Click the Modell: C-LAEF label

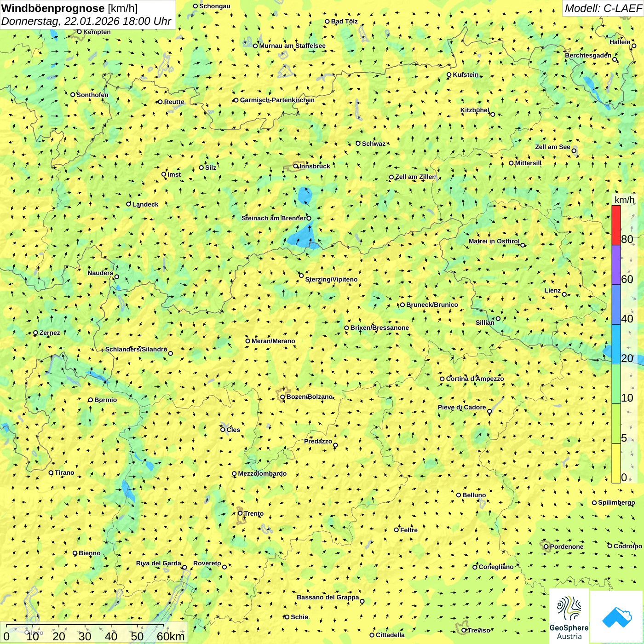click(x=603, y=8)
